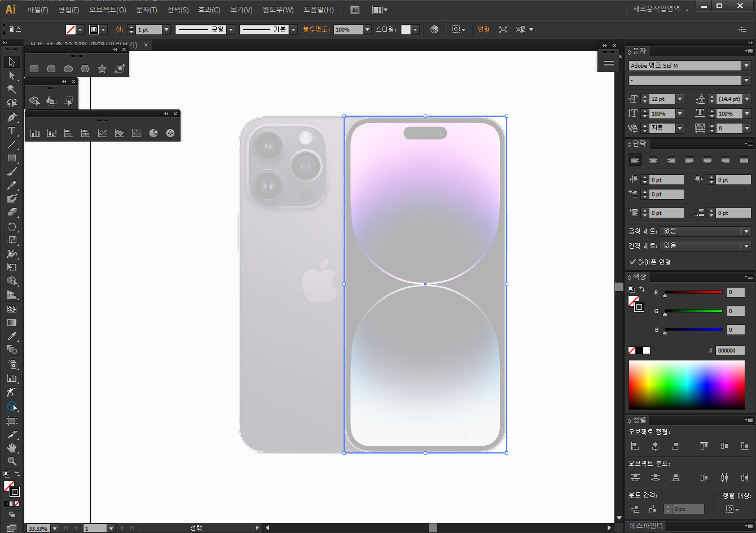Select the Type tool

[12, 131]
